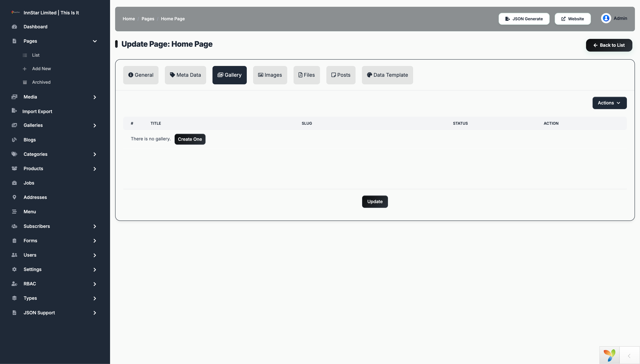The image size is (640, 364).
Task: Click the Media icon in the sidebar
Action: pyautogui.click(x=14, y=97)
